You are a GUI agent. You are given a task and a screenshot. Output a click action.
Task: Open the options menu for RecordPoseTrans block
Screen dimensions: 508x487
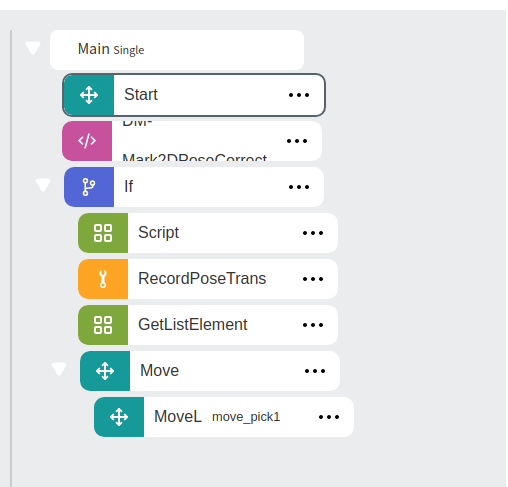(x=313, y=279)
